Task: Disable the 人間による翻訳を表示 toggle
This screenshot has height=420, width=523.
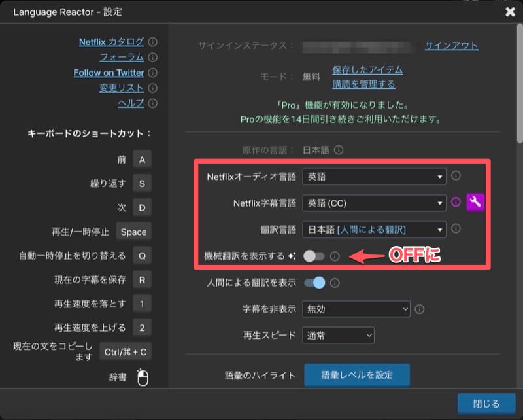Action: pos(314,283)
